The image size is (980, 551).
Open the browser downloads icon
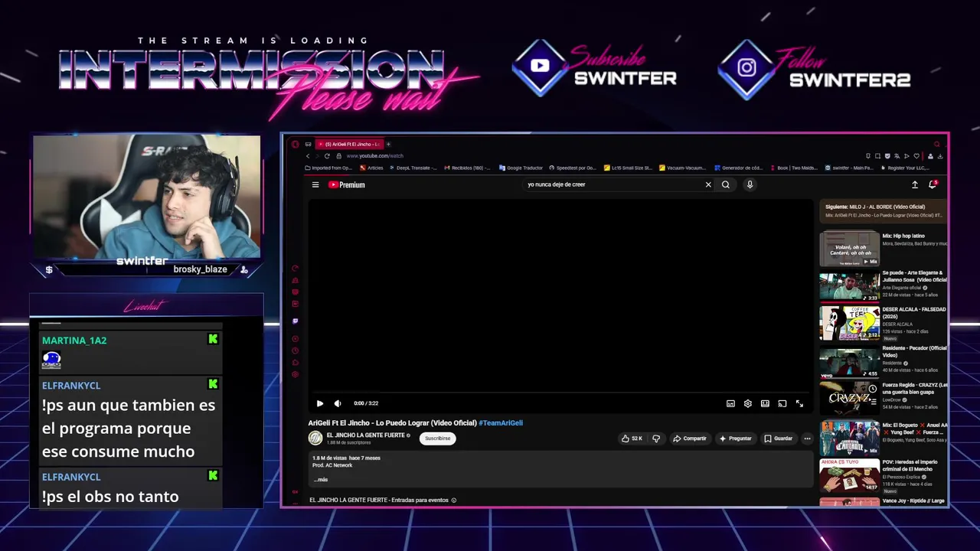(940, 156)
